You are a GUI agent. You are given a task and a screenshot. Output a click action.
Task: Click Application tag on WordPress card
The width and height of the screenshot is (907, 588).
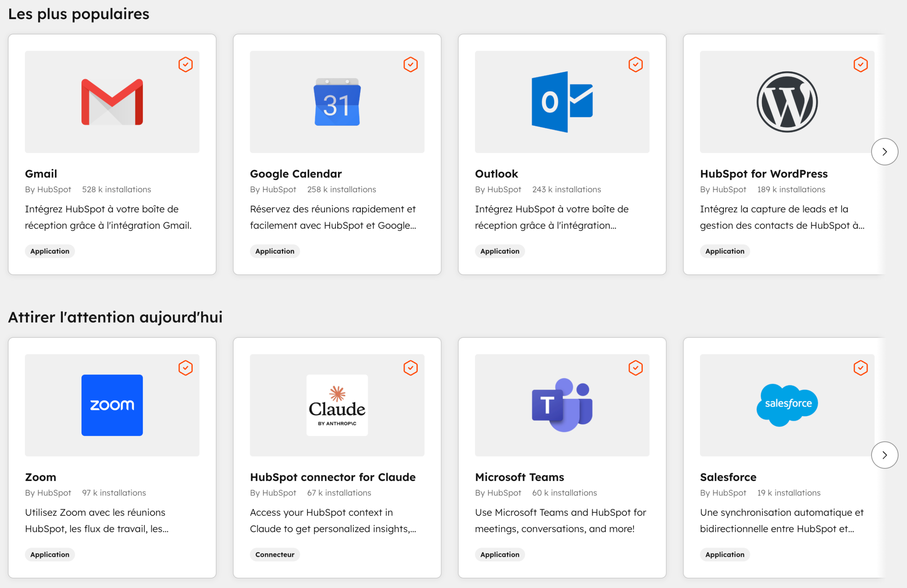pyautogui.click(x=725, y=251)
